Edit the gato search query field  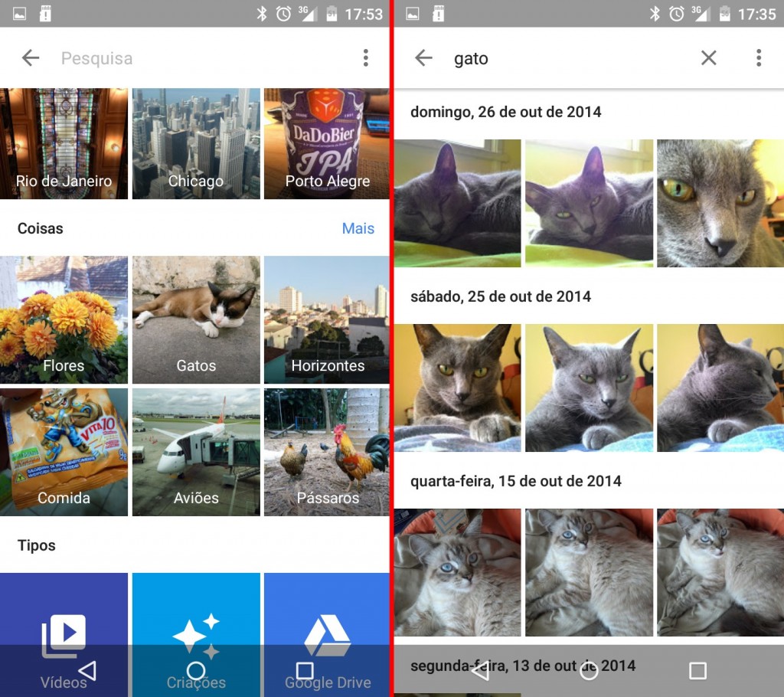[570, 58]
